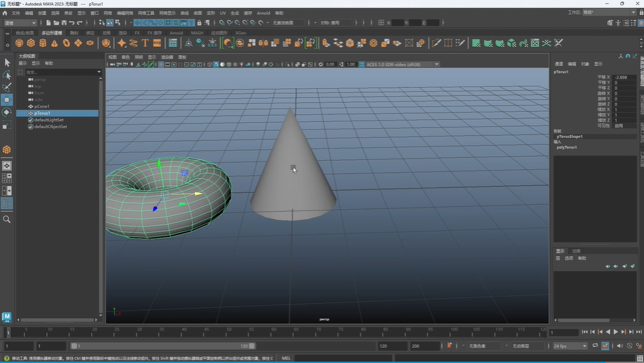
Task: Click polyTorus1 input node in channel box
Action: coord(566,147)
